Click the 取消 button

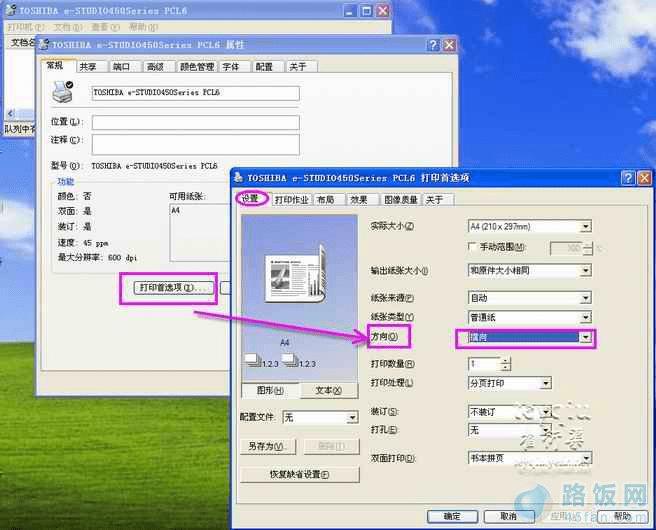(x=509, y=517)
